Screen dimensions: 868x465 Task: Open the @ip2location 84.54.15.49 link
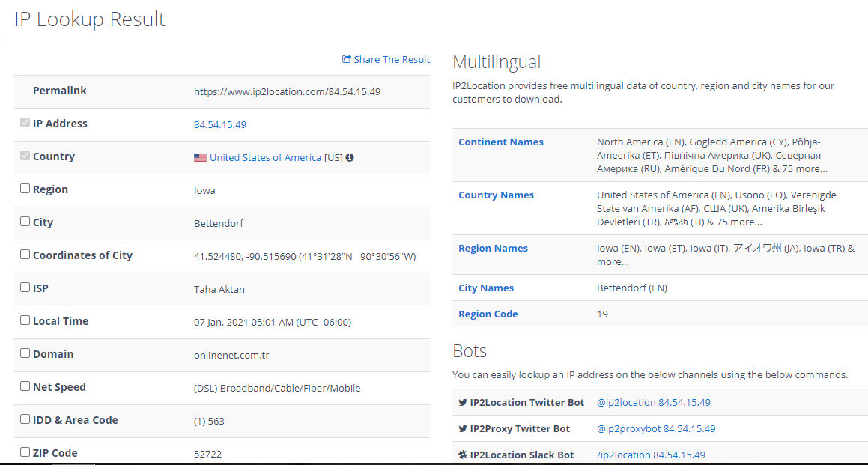(654, 402)
